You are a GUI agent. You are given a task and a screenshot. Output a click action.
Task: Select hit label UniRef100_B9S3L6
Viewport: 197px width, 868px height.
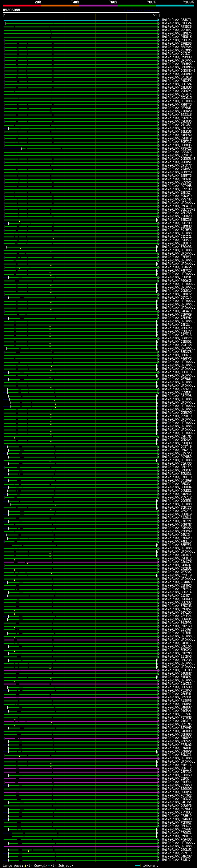point(176,115)
